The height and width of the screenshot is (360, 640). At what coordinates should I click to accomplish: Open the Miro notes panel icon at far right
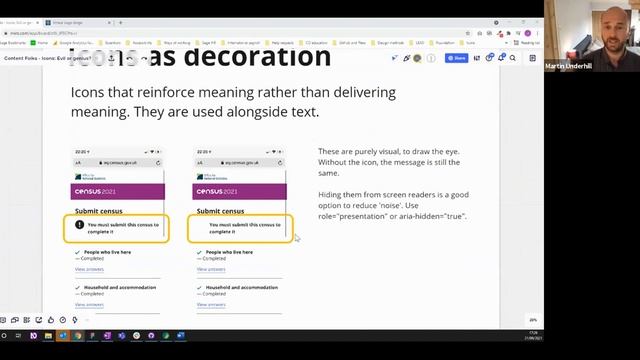(533, 58)
